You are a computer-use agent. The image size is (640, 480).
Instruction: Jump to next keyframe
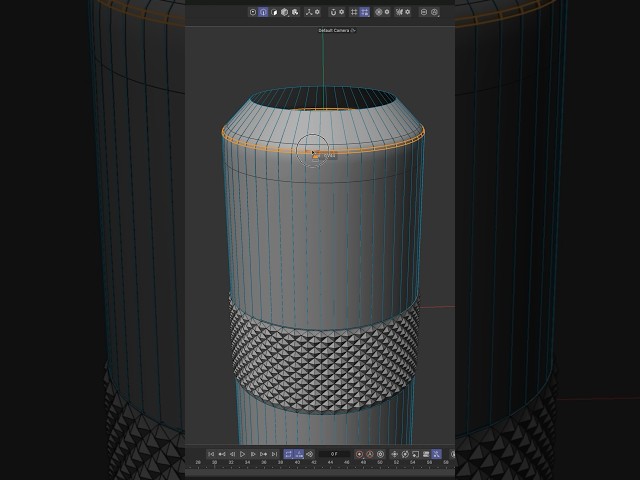pyautogui.click(x=264, y=454)
